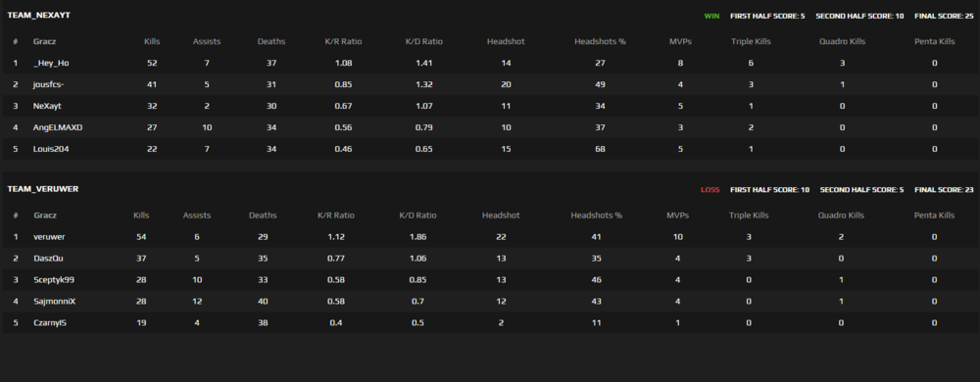Select player Sceptyk99 name
Viewport: 980px width, 382px height.
[x=54, y=279]
